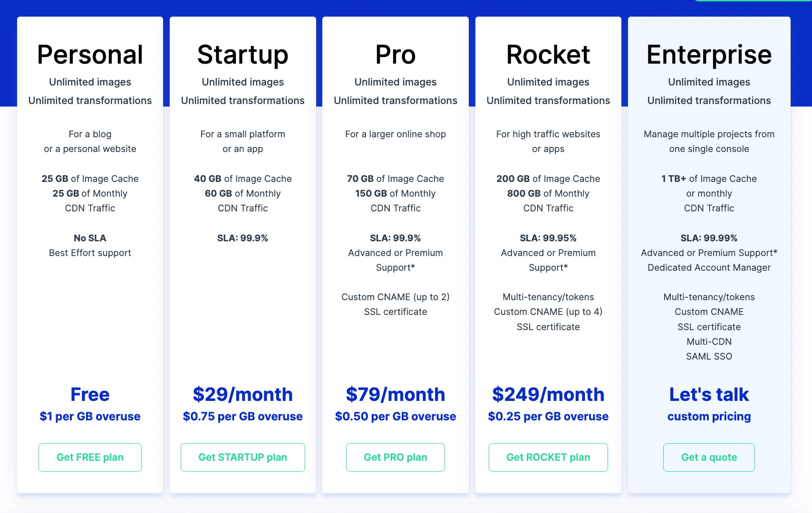Image resolution: width=812 pixels, height=513 pixels.
Task: Click the $29/month price text
Action: pos(243,394)
